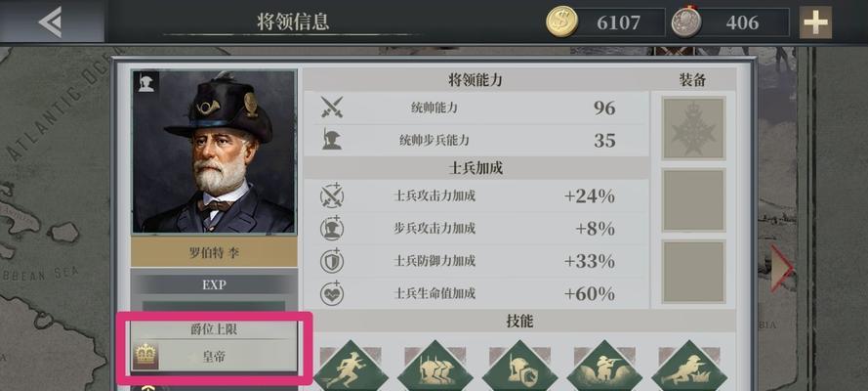Select the third empty equipment slot
The height and width of the screenshot is (391, 868).
coord(693,272)
